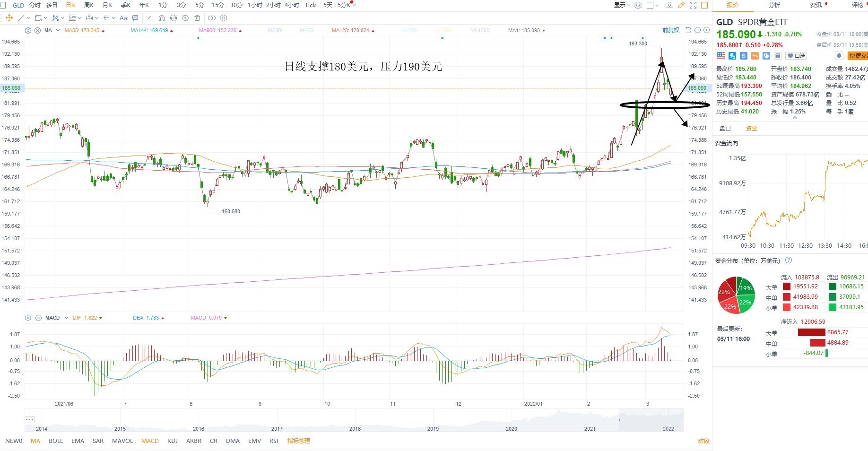This screenshot has width=868, height=451.
Task: Take a chart screenshot with the camera icon
Action: click(669, 5)
